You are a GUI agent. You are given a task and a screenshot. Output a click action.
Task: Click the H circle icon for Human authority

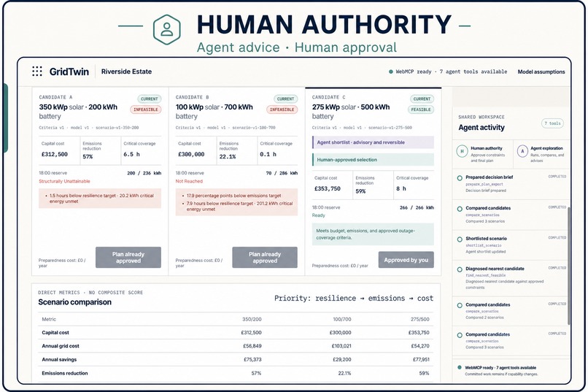click(462, 151)
